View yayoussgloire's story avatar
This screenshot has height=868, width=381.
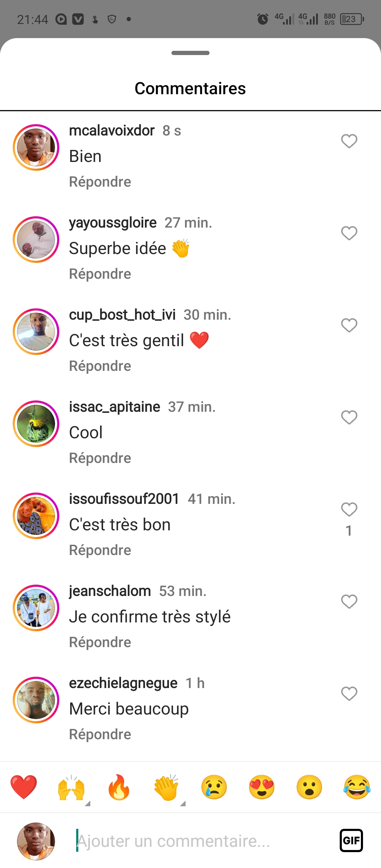click(x=36, y=240)
